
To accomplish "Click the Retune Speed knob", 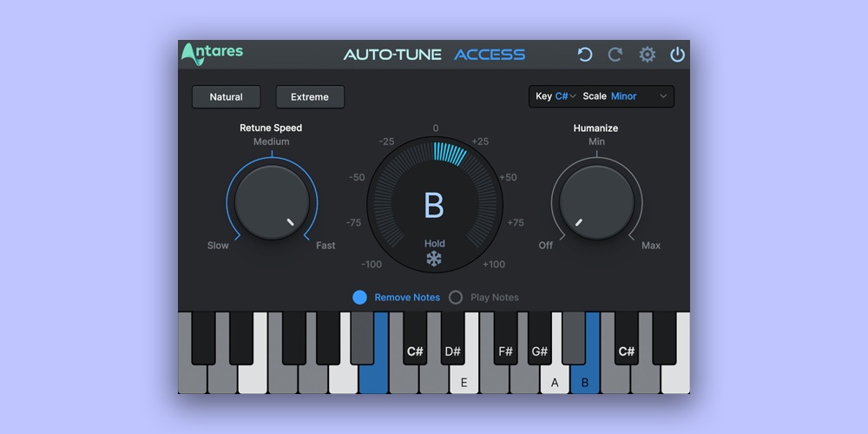I will pos(272,202).
